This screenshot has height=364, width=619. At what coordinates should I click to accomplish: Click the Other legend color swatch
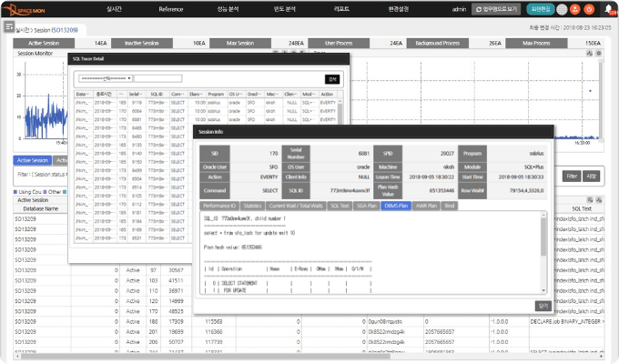coord(45,192)
